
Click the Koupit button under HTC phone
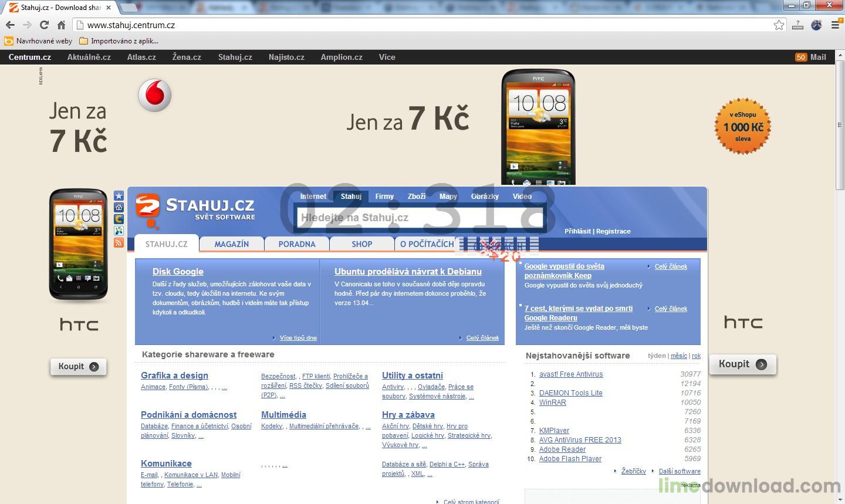coord(77,366)
